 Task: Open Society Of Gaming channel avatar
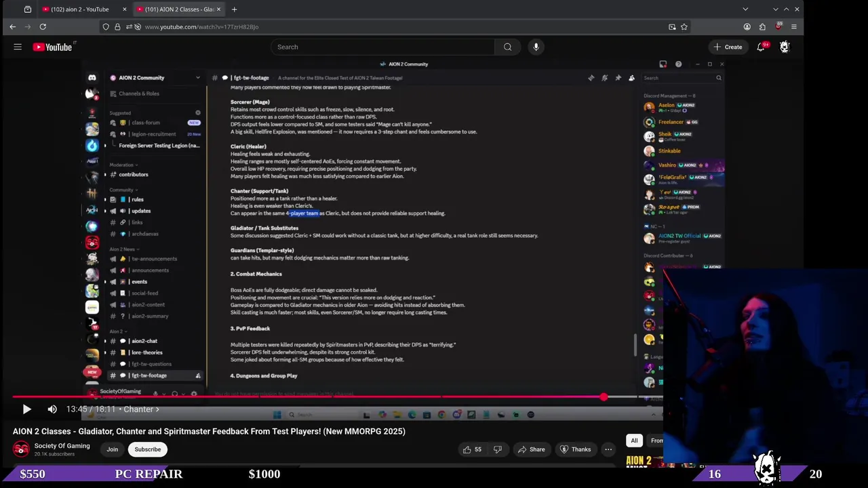click(21, 449)
